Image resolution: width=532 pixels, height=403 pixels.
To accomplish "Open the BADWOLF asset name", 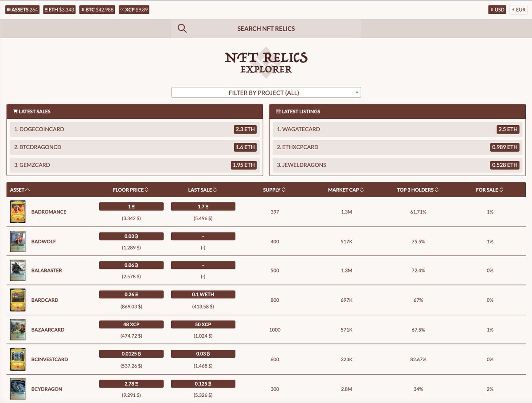I will pos(43,241).
